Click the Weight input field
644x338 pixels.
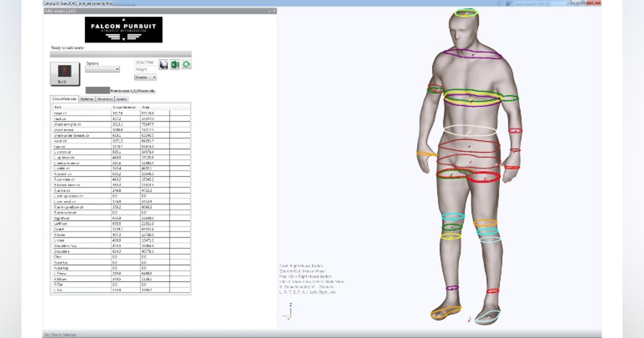click(x=145, y=69)
